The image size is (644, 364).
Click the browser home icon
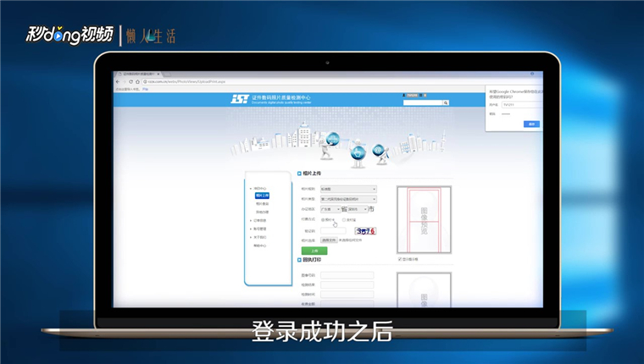pyautogui.click(x=137, y=81)
